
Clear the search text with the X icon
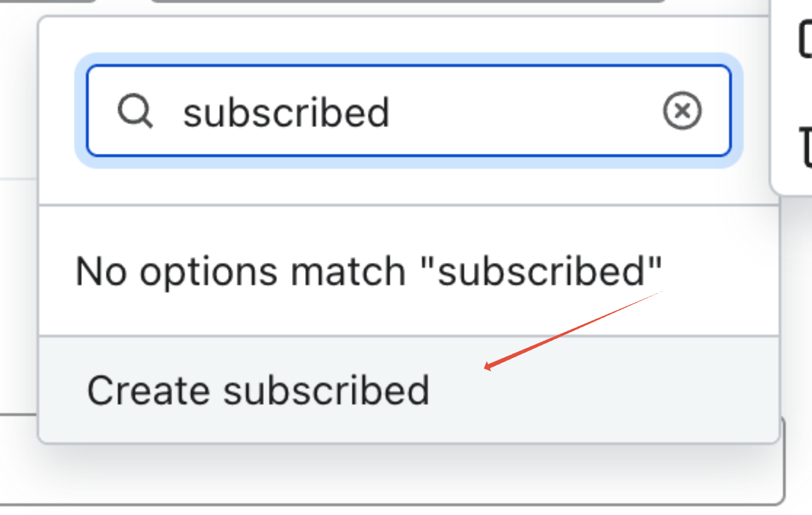point(682,111)
